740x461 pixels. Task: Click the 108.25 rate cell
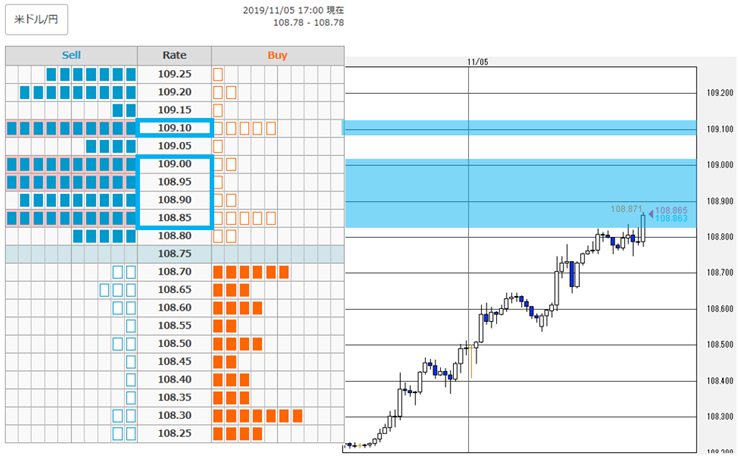[175, 433]
